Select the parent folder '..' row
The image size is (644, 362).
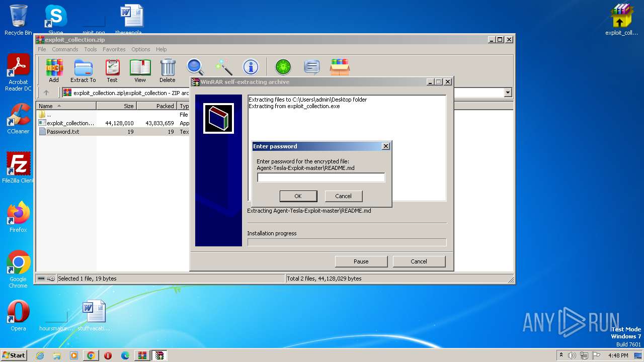tap(113, 115)
